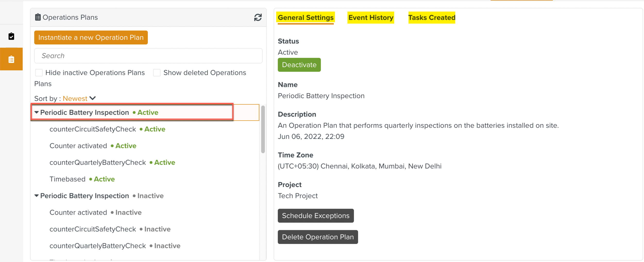Focus the Search input field
Viewport: 644px width, 262px height.
[148, 56]
